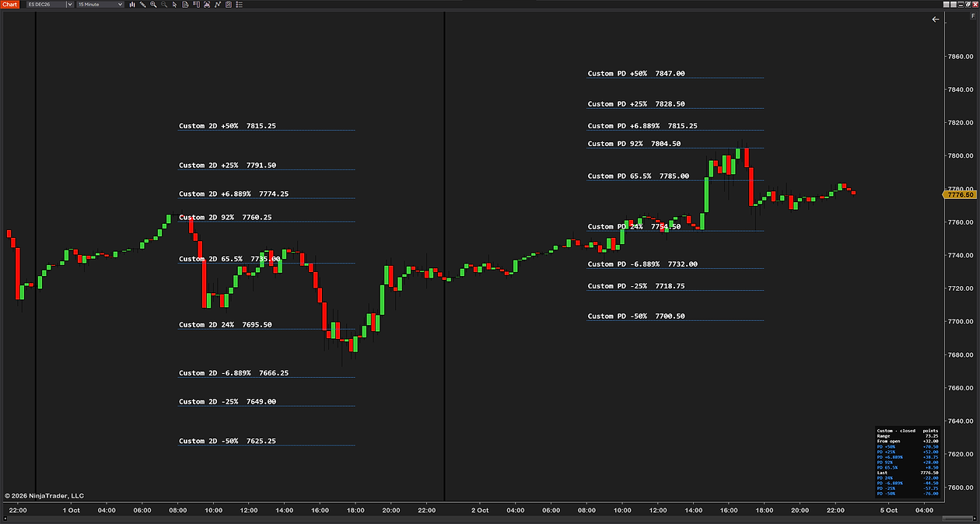The height and width of the screenshot is (524, 980).
Task: Click the 5 Oct date label on time axis
Action: pyautogui.click(x=889, y=511)
